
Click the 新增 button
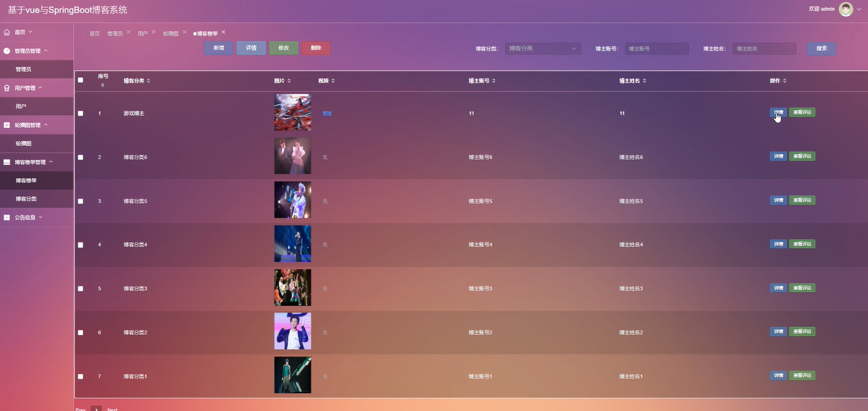click(218, 48)
